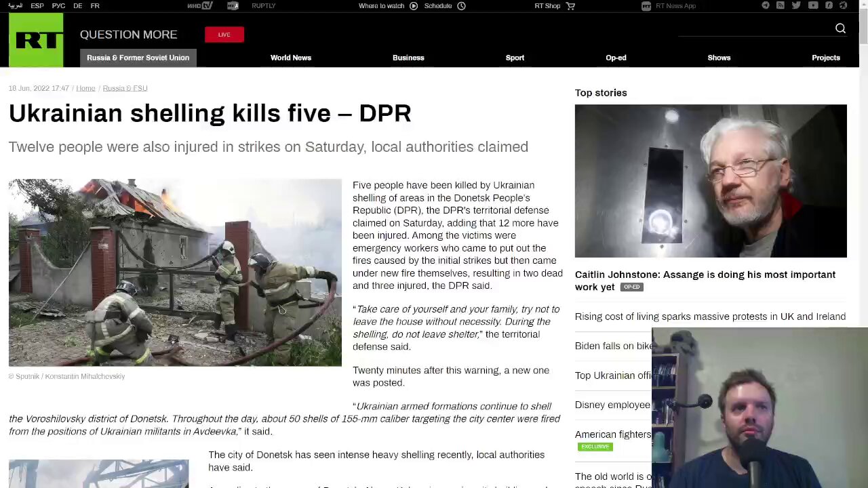Switch to DE language edition
The image size is (868, 488).
(x=78, y=5)
